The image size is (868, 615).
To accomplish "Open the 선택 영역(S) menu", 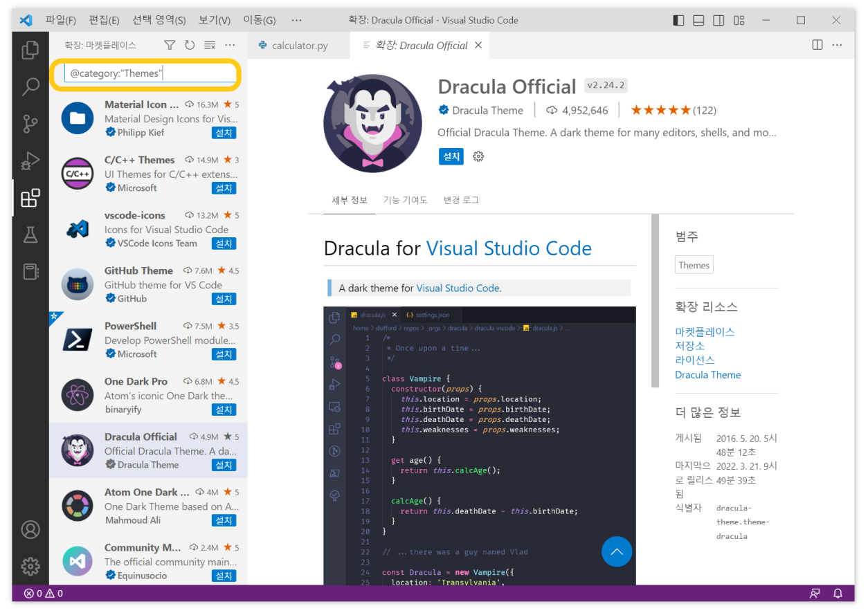I will (x=159, y=20).
